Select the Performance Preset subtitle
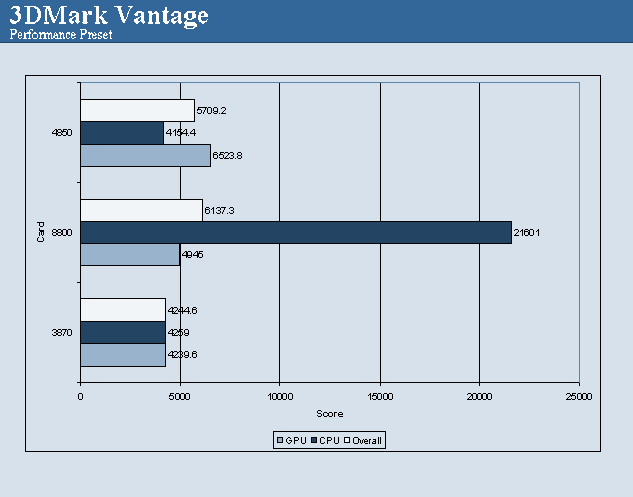The image size is (633, 497). pos(61,34)
